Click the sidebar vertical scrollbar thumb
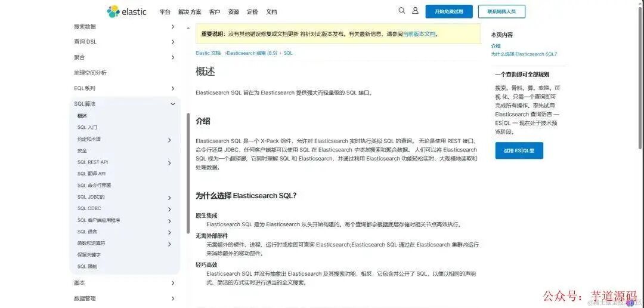Viewport: 644px width, 308px height. (x=188, y=173)
